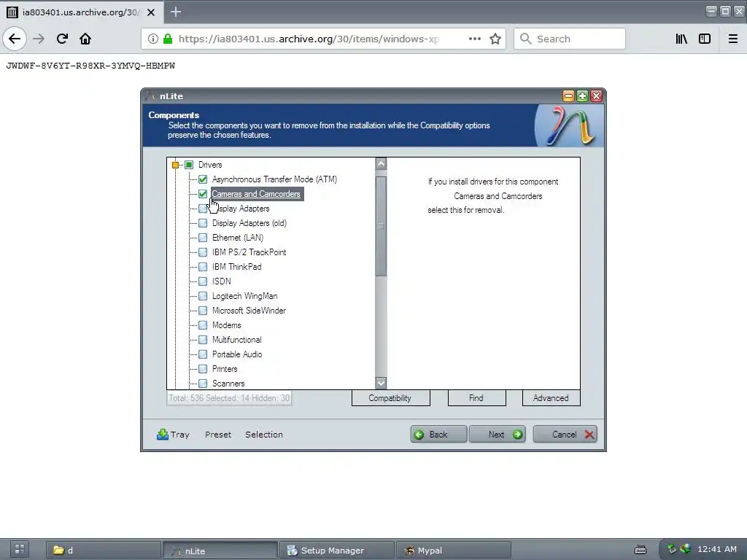The width and height of the screenshot is (747, 560).
Task: Check the Ethernet (LAN) checkbox
Action: 203,238
